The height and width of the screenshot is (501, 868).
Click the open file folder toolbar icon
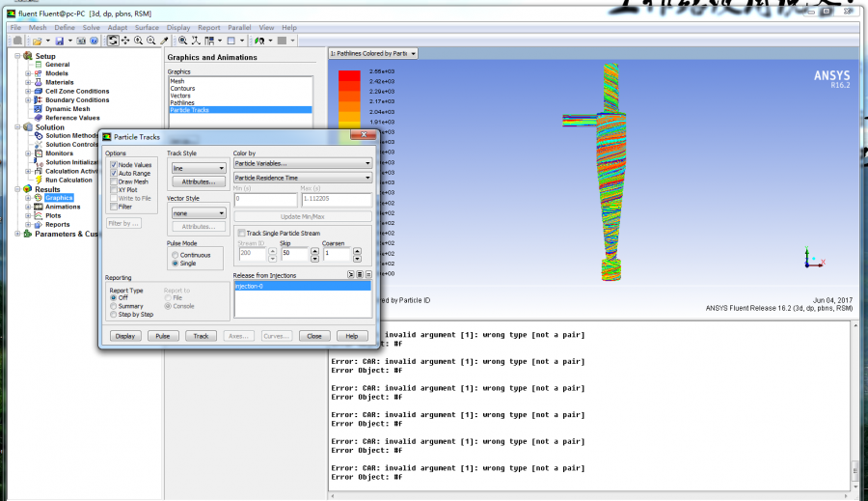pos(37,41)
